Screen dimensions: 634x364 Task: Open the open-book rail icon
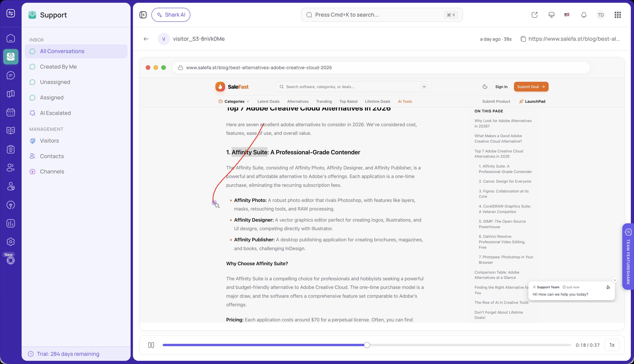pyautogui.click(x=11, y=130)
